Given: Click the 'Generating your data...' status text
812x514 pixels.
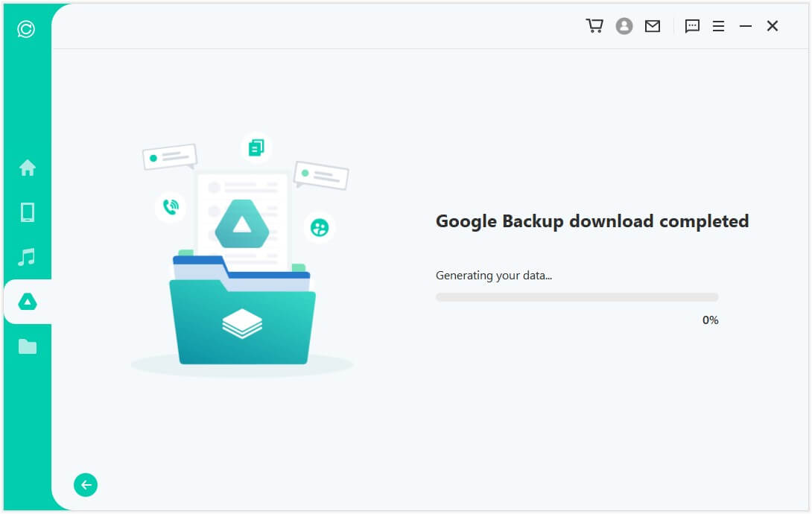Looking at the screenshot, I should tap(493, 276).
